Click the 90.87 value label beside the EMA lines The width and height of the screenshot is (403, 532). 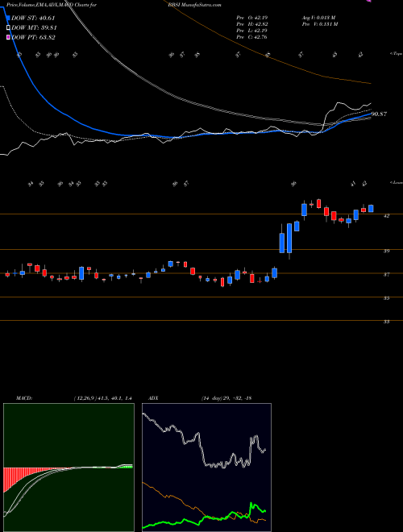pyautogui.click(x=379, y=114)
